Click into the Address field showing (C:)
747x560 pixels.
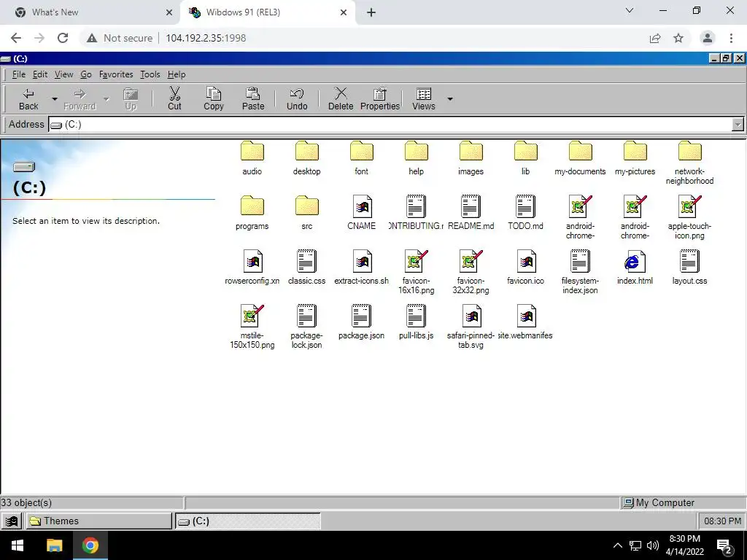tap(390, 125)
